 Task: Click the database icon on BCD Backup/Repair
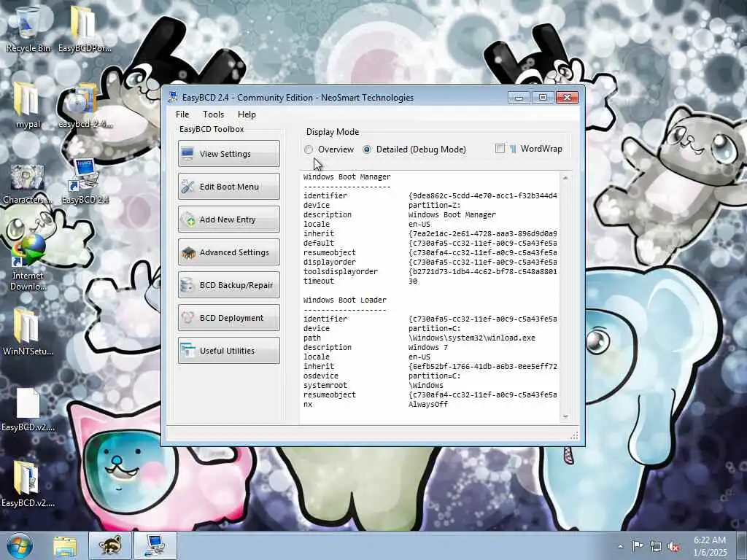187,285
